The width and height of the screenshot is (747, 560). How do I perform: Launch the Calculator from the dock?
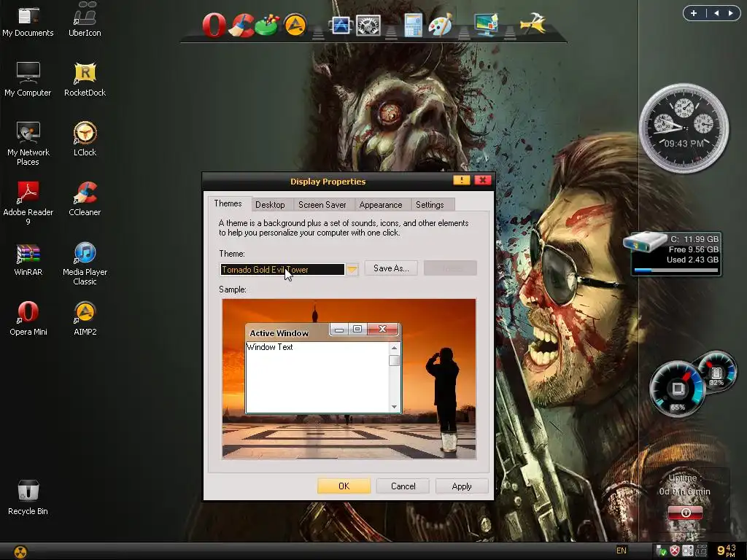coord(413,26)
